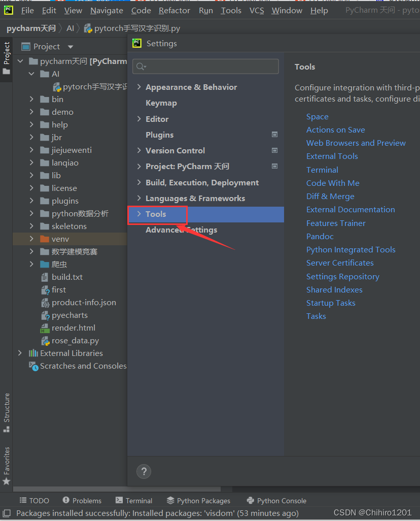Open the Project view dropdown arrow
This screenshot has height=521, width=420.
[x=71, y=47]
